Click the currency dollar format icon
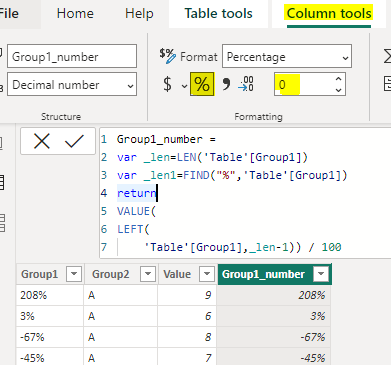 coord(167,84)
